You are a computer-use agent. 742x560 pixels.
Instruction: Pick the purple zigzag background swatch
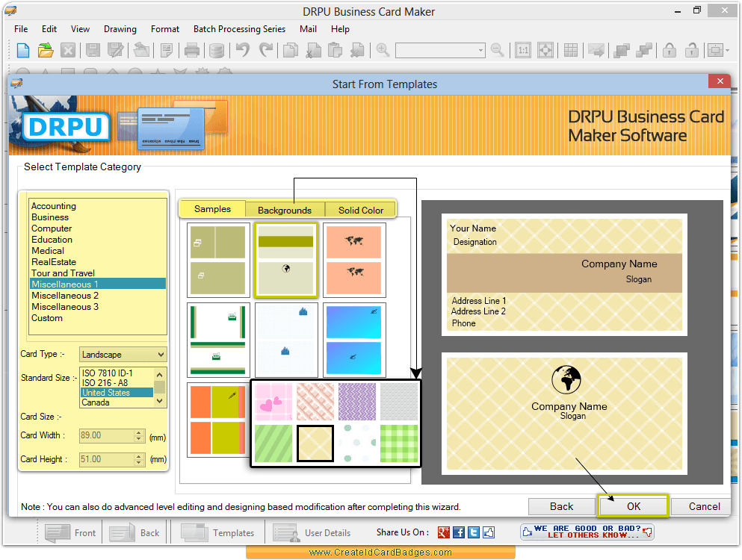[x=357, y=402]
